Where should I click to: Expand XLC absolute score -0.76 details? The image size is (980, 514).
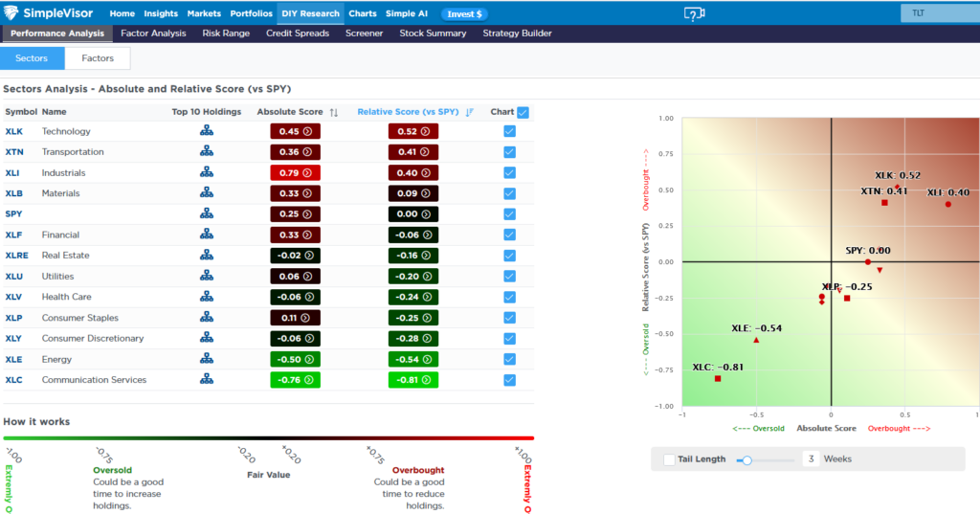[295, 380]
